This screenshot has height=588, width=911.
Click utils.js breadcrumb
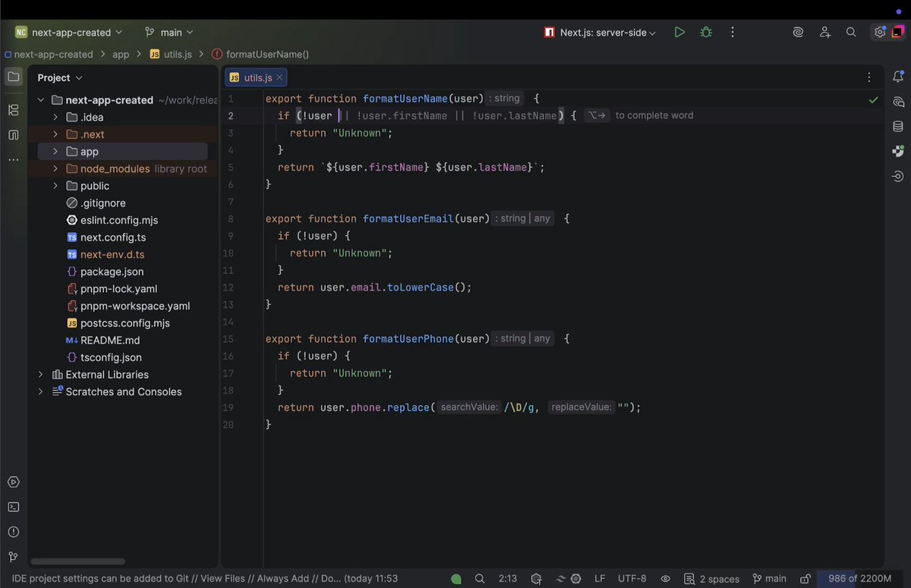pyautogui.click(x=171, y=55)
